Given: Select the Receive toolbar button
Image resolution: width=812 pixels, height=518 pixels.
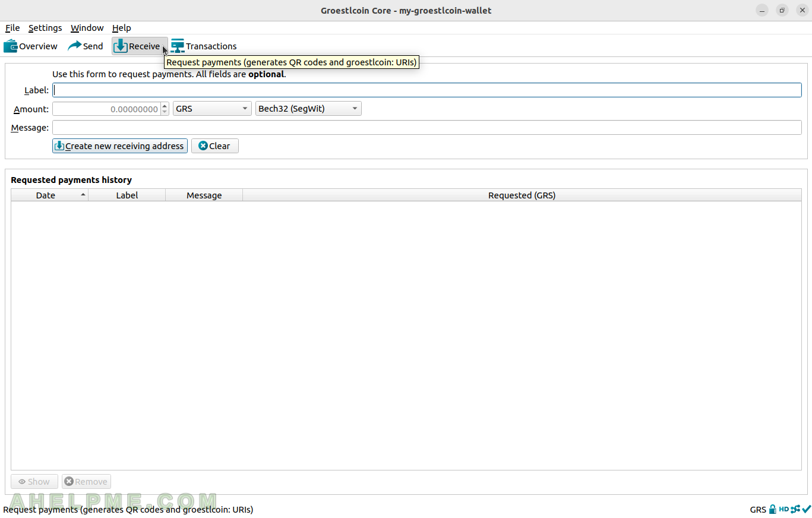Looking at the screenshot, I should [140, 46].
